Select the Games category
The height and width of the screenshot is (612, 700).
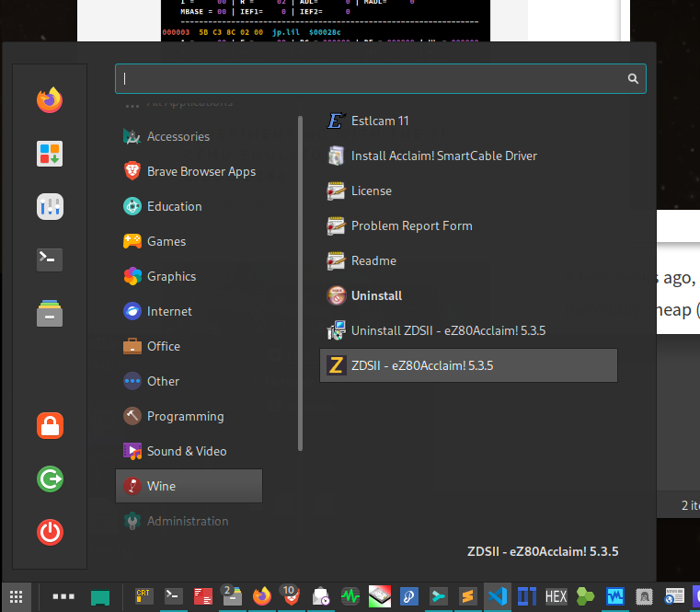pos(189,241)
